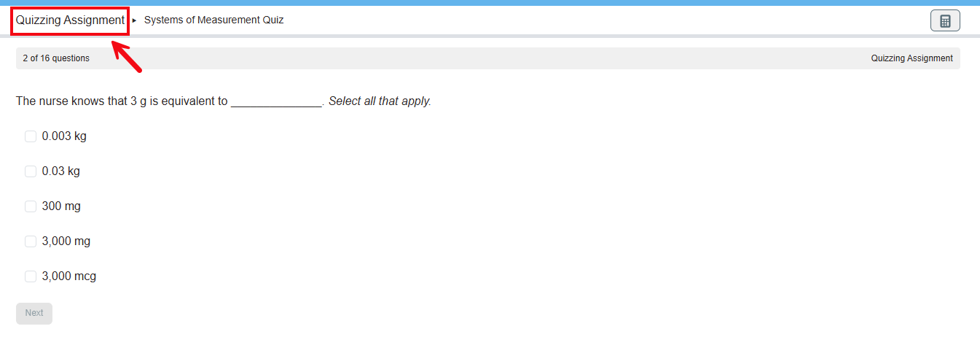Viewport: 980px width, 337px height.
Task: Select the 300 mg checkbox
Action: point(31,206)
